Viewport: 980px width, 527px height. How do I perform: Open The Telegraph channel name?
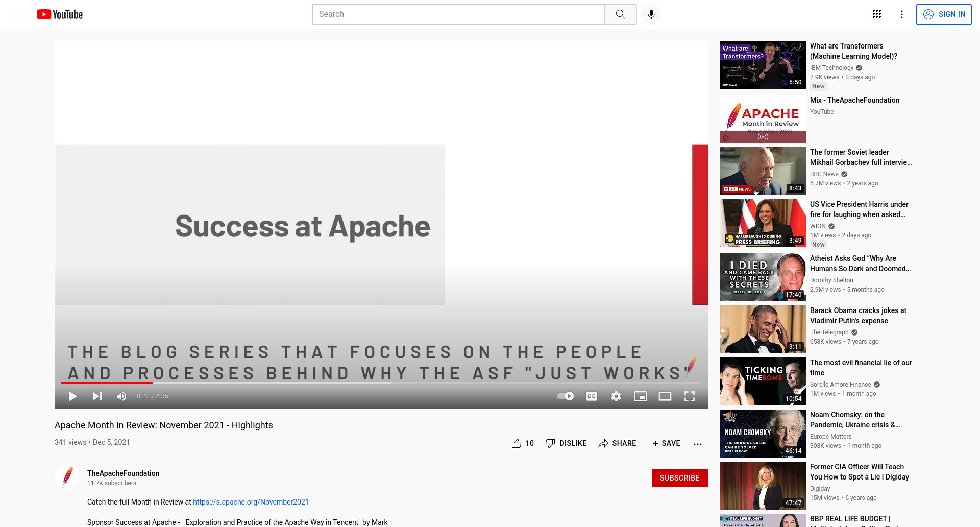829,332
